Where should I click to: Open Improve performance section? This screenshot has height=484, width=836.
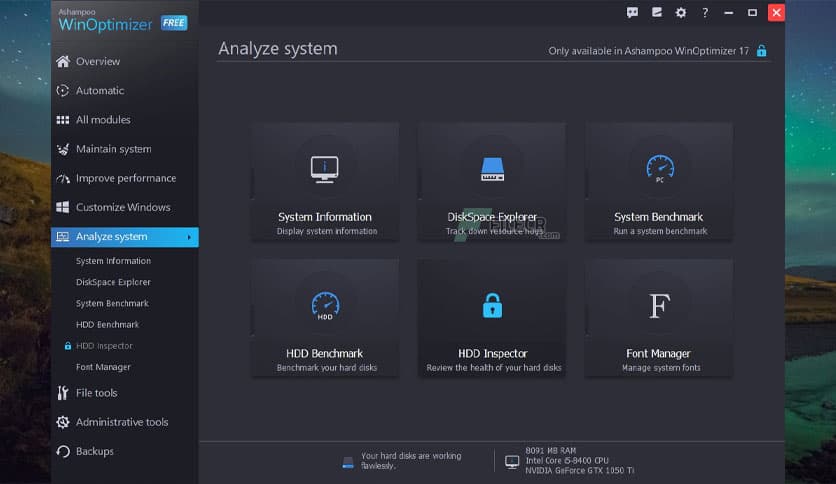(x=126, y=179)
